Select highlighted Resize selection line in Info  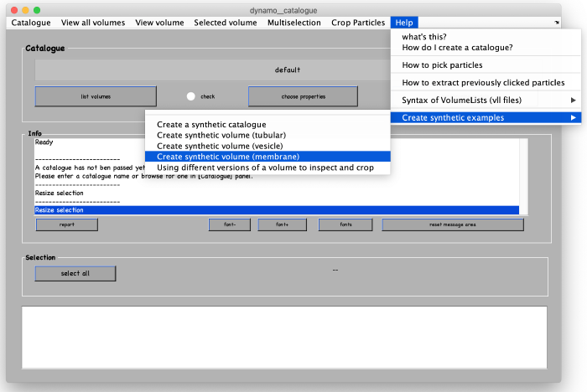pos(276,210)
